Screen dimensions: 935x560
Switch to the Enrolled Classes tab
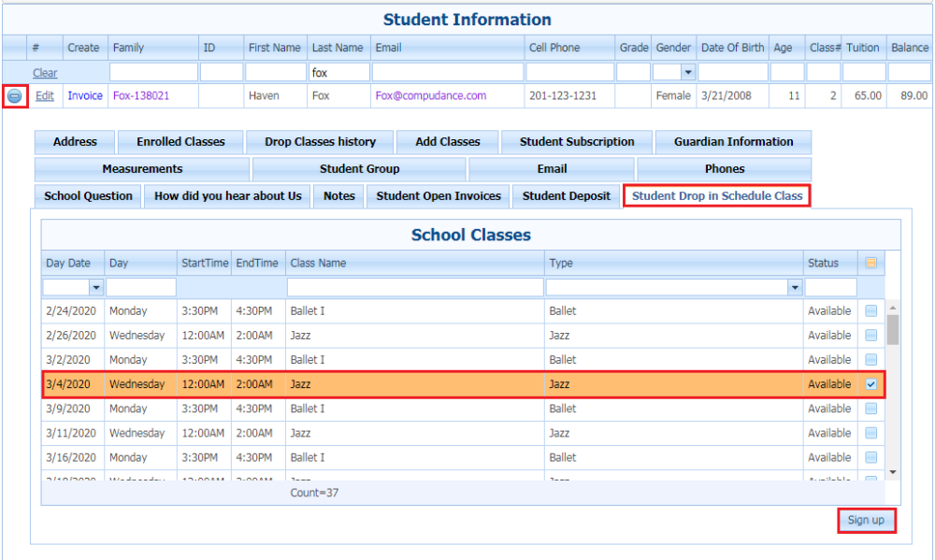pos(180,141)
